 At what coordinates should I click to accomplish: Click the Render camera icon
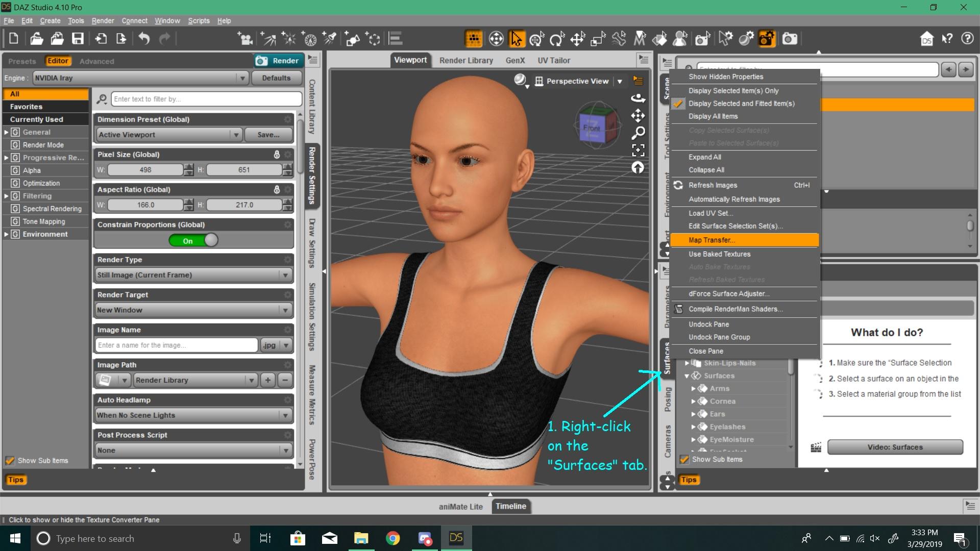coord(789,39)
